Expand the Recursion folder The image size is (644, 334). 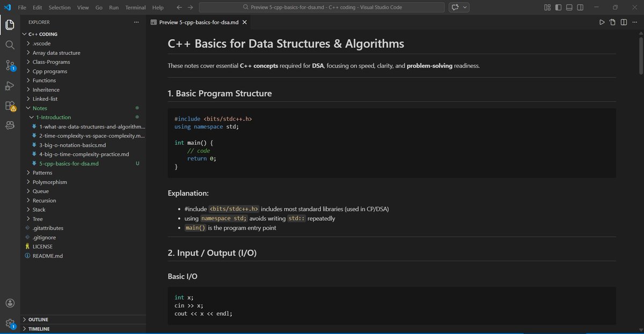click(x=83, y=200)
